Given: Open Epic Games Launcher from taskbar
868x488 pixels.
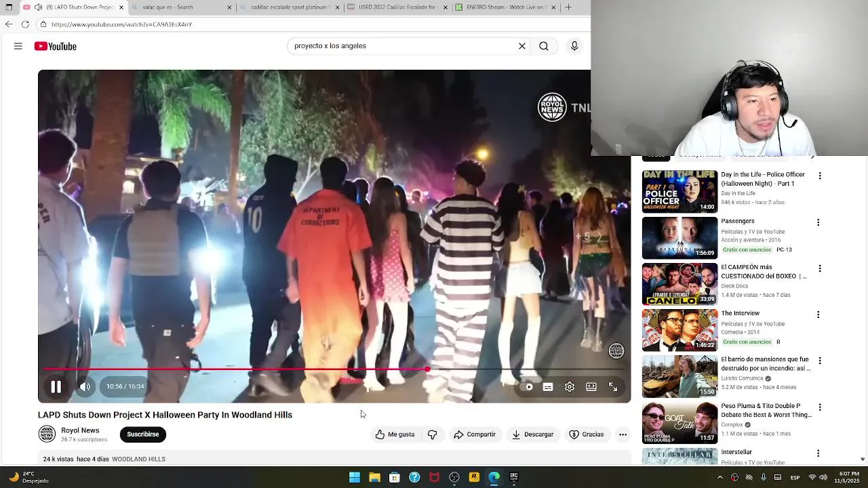Looking at the screenshot, I should [x=514, y=477].
